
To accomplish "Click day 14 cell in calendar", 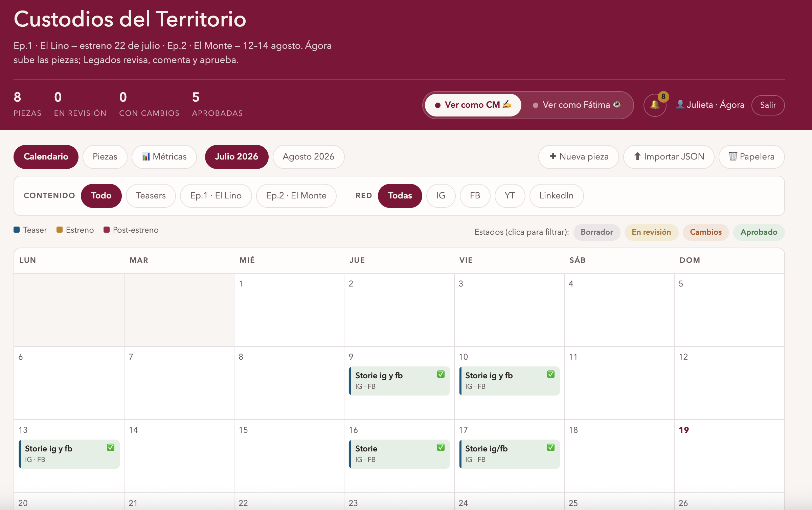I will (x=179, y=456).
